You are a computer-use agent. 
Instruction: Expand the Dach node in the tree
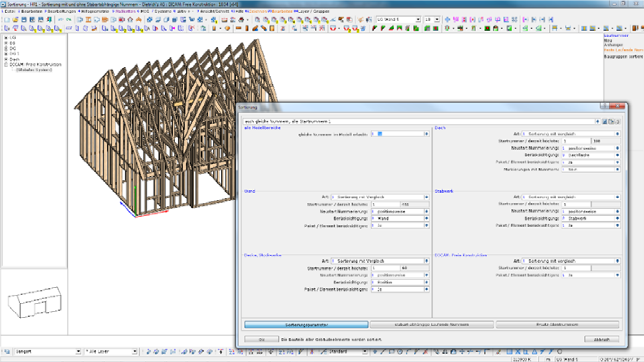pyautogui.click(x=6, y=59)
